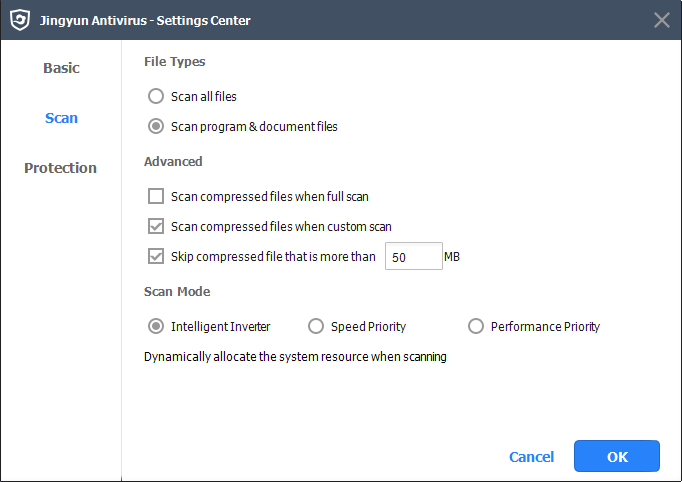The height and width of the screenshot is (482, 682).
Task: Click the compressed file size MB field
Action: (x=412, y=257)
